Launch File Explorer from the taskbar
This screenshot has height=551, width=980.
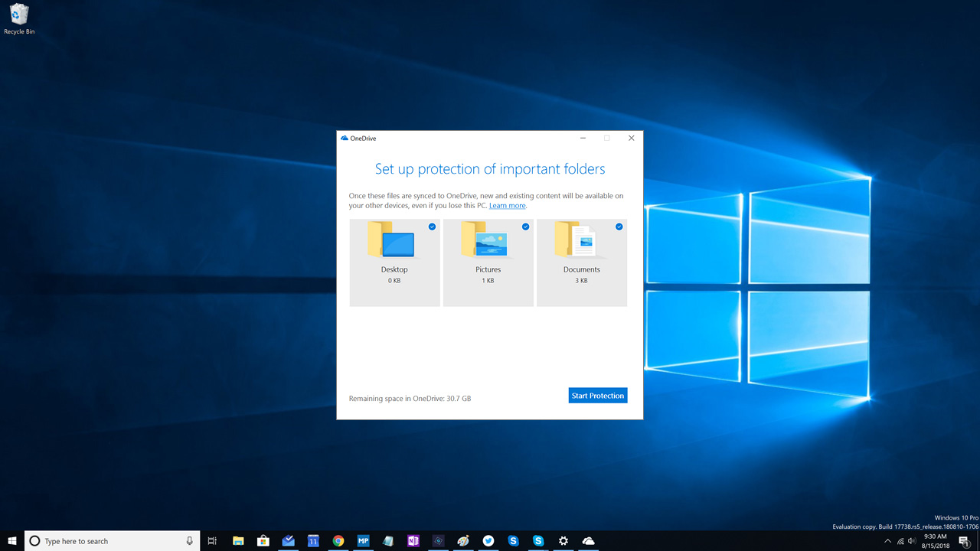coord(238,541)
